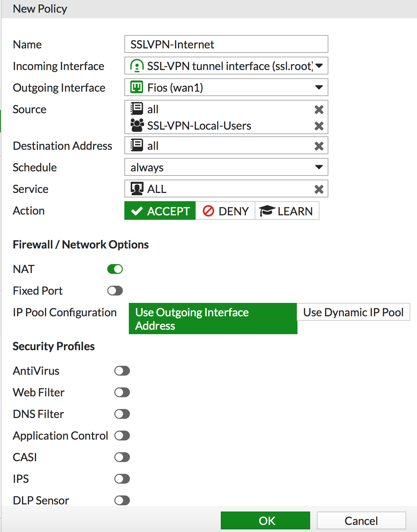Remove 'all' from Source field

(x=319, y=110)
